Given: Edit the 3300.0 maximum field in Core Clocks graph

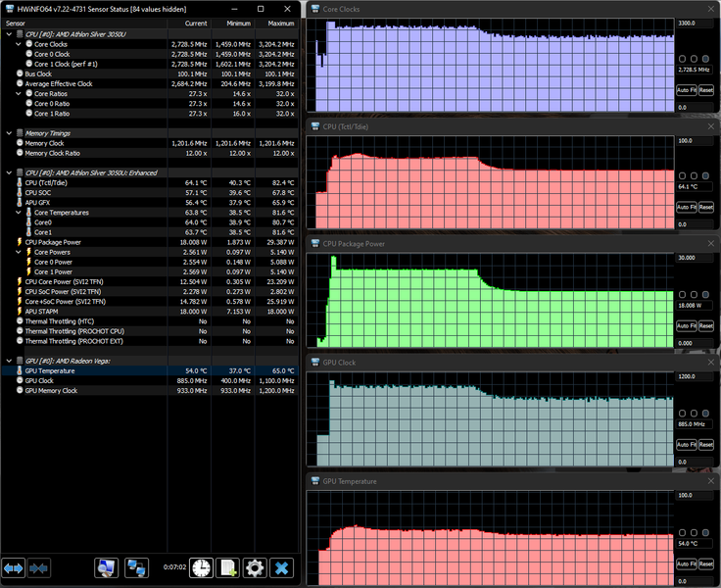Looking at the screenshot, I should point(695,23).
